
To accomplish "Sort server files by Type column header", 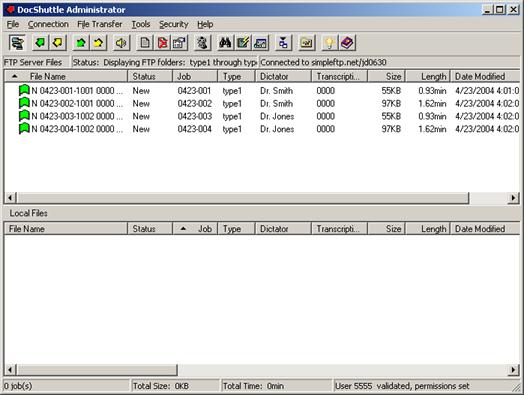I will tap(236, 76).
